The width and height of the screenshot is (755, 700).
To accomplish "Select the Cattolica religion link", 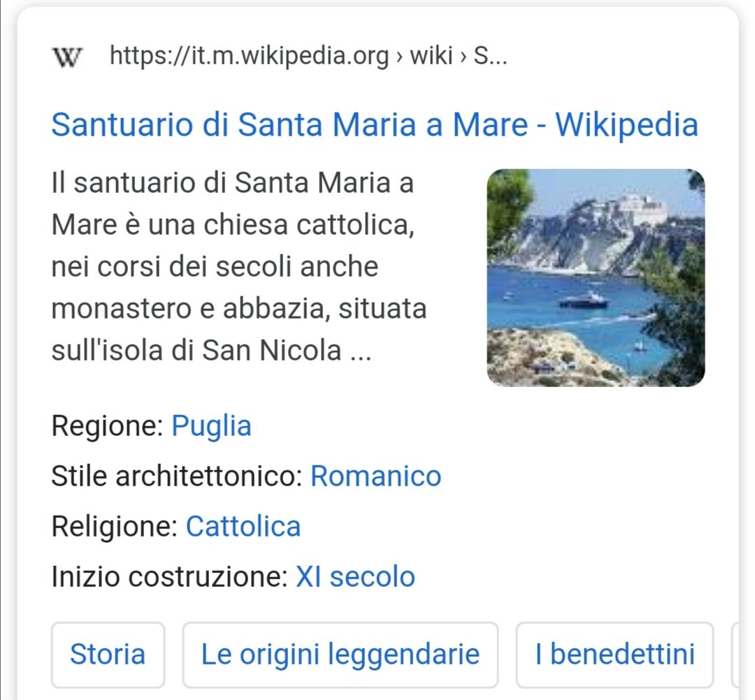I will point(243,526).
